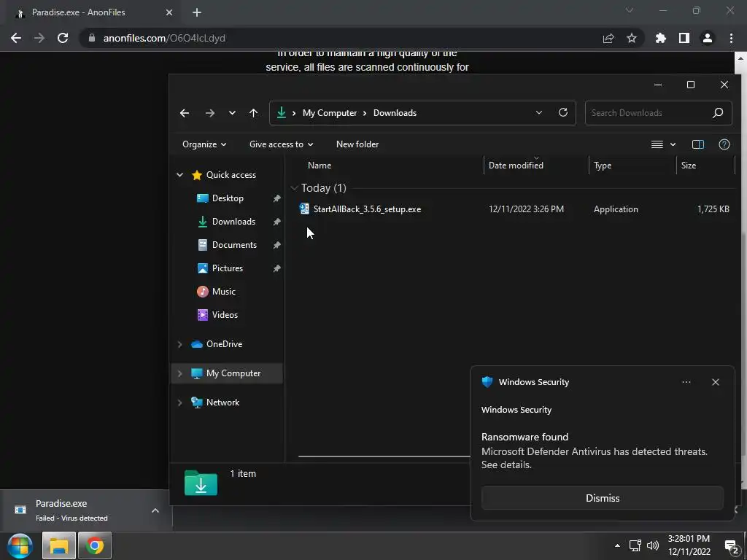This screenshot has height=560, width=747.
Task: Unpin Desktop via its pin icon
Action: 276,198
